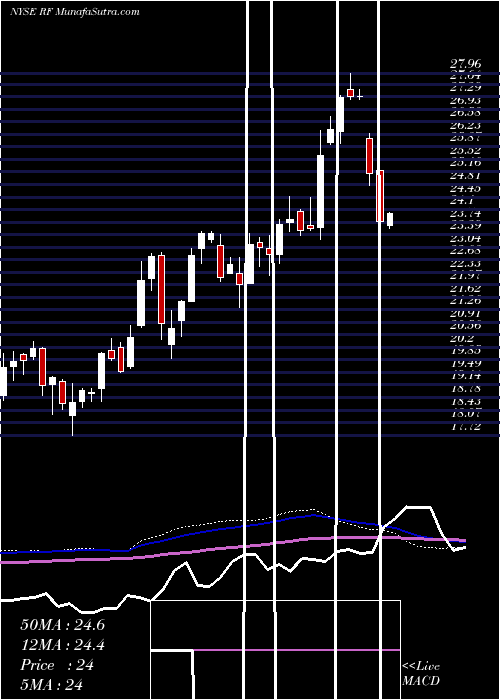This screenshot has width=500, height=700.
Task: Click the last white candlestick on the right
Action: (390, 220)
